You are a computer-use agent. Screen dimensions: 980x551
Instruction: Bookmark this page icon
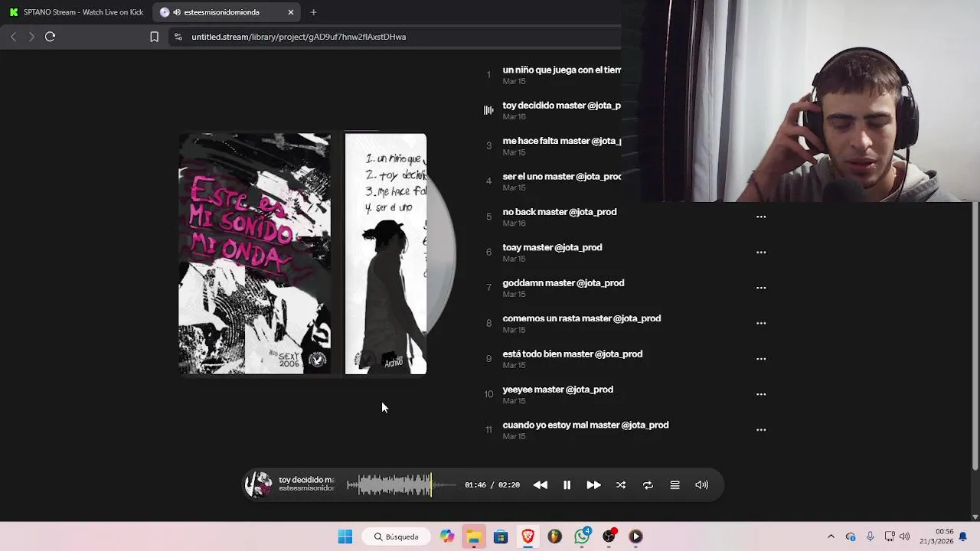point(154,37)
